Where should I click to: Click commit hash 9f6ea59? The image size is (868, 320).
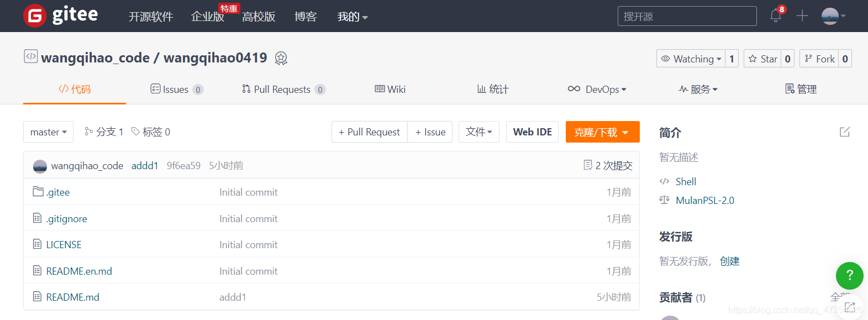click(x=183, y=166)
